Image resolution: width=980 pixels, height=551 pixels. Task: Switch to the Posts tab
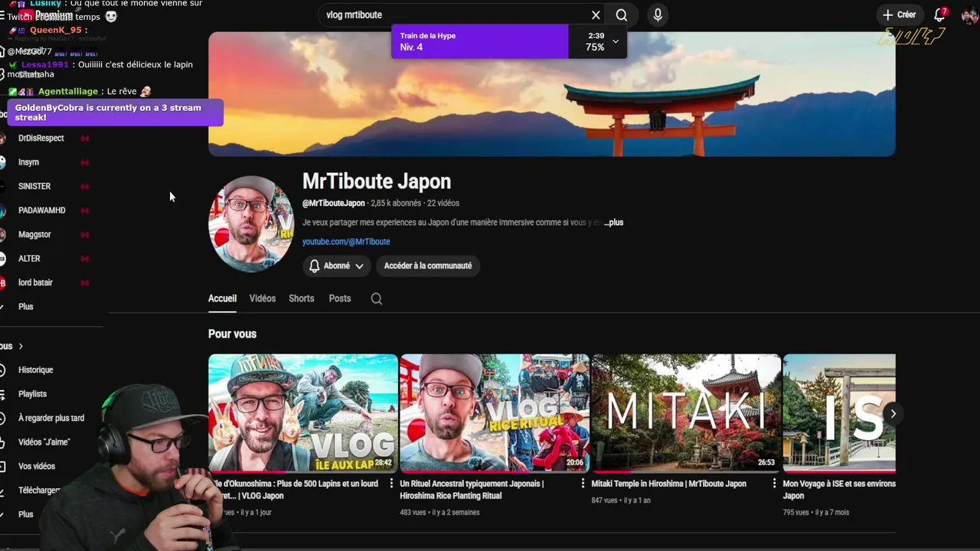[x=340, y=298]
